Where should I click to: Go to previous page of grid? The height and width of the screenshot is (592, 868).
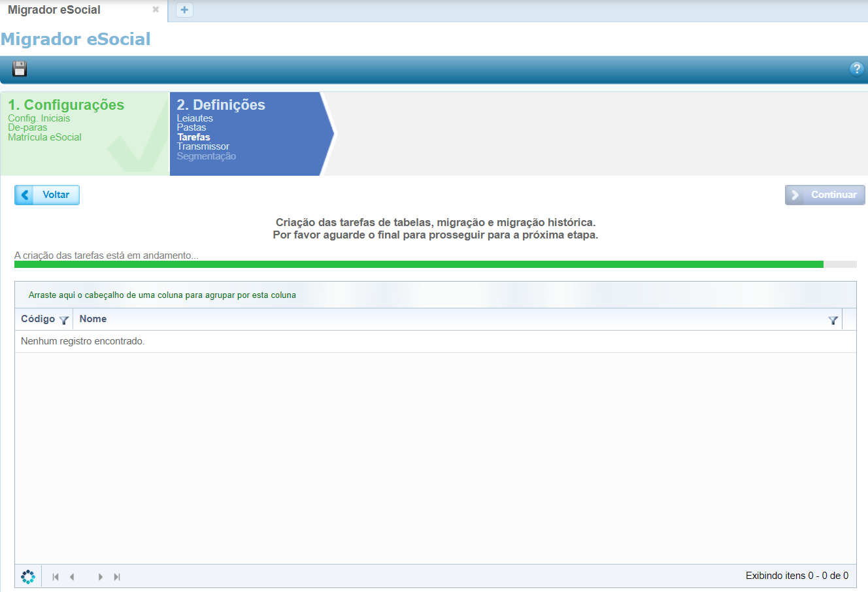pyautogui.click(x=72, y=576)
